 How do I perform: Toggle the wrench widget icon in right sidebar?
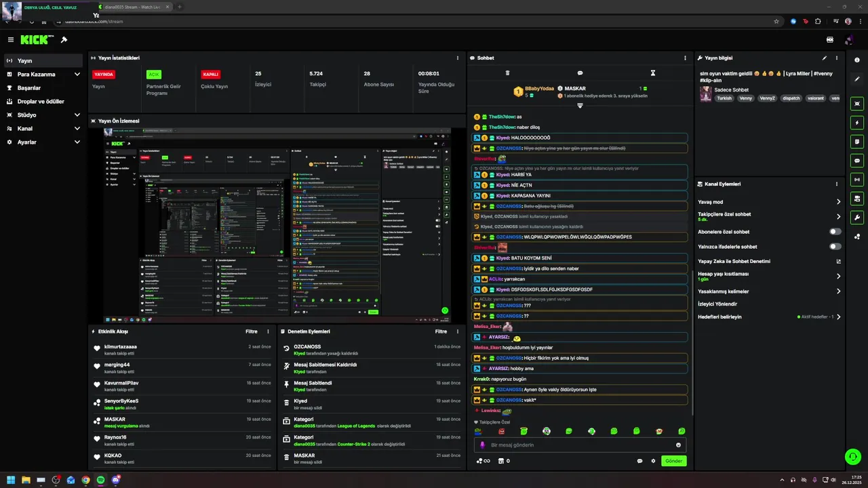click(x=858, y=218)
